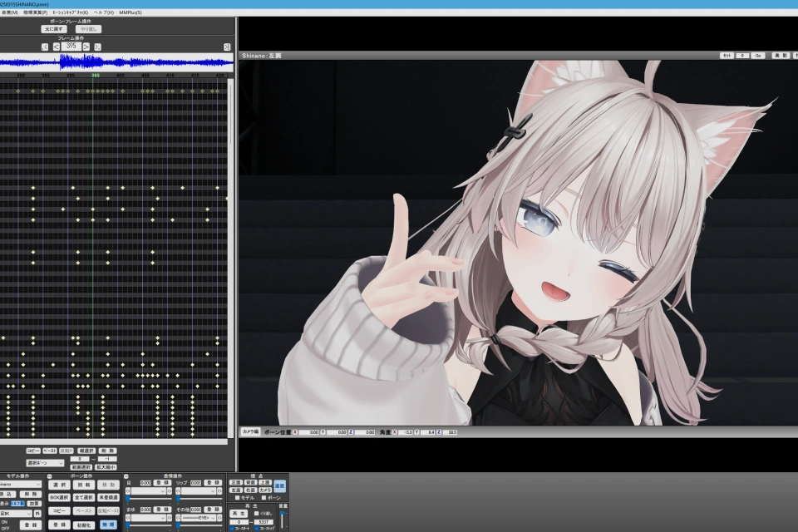Open the model selection dropdown showing Shinano
Viewport: 798px width, 532px height.
tap(20, 484)
